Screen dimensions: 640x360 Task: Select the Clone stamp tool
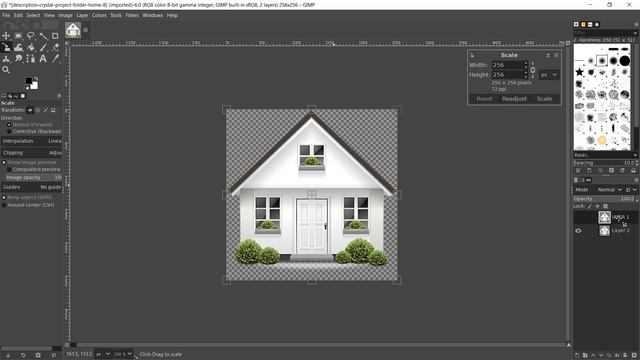pos(6,59)
